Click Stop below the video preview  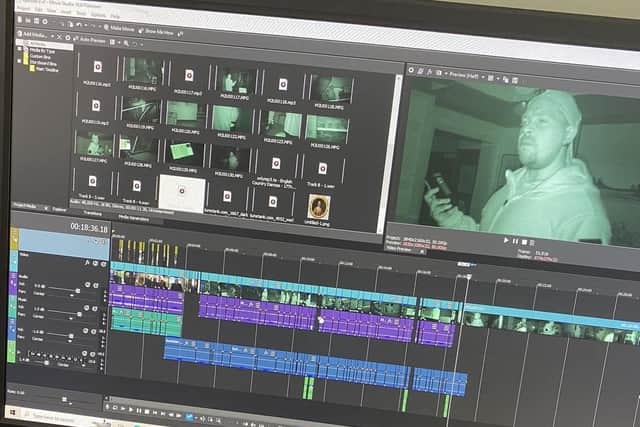[524, 242]
